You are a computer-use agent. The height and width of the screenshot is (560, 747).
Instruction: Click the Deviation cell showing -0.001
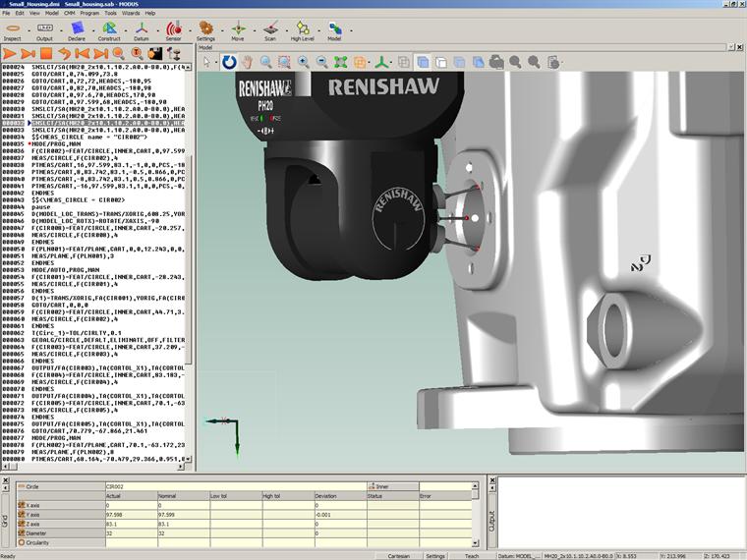(x=341, y=515)
